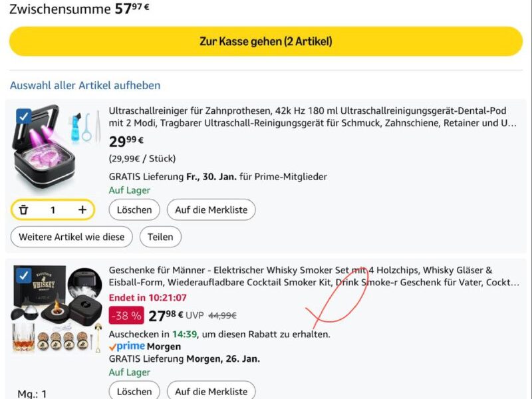The width and height of the screenshot is (532, 399).
Task: Click the quantity number 1 in the stepper
Action: [x=53, y=210]
